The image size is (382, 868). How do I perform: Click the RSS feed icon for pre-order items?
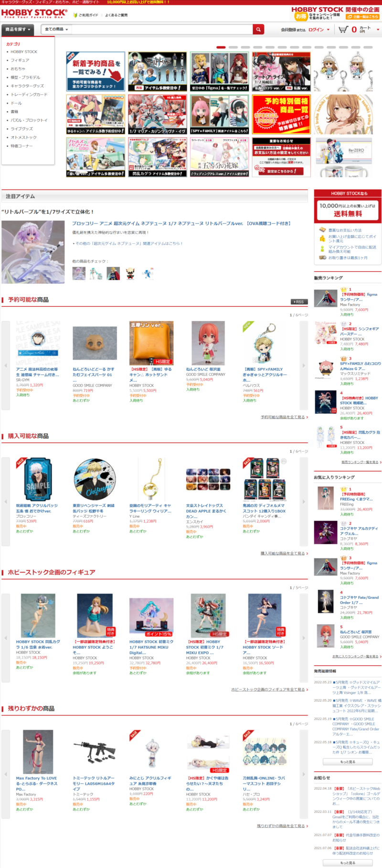[x=299, y=302]
